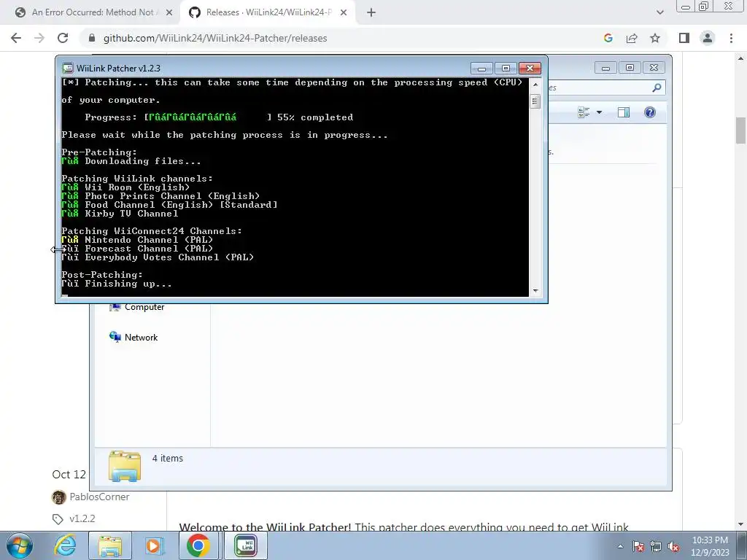Click 'Kirby TV Channel' console line
Image resolution: width=747 pixels, height=560 pixels.
coord(131,214)
